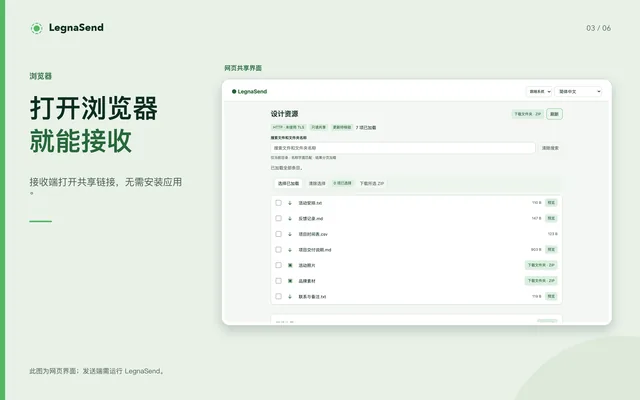Click 预览 button in the 147 B file row
Screen dimensions: 640x400
point(551,218)
